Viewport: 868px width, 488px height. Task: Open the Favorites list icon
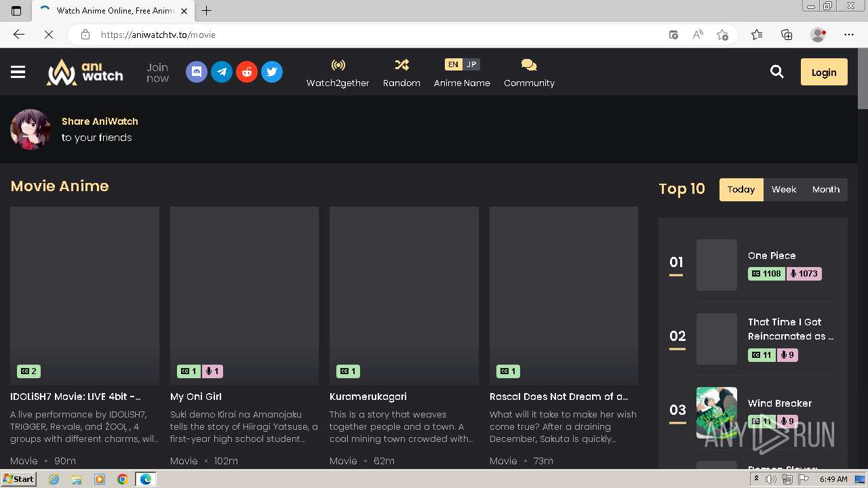[757, 35]
